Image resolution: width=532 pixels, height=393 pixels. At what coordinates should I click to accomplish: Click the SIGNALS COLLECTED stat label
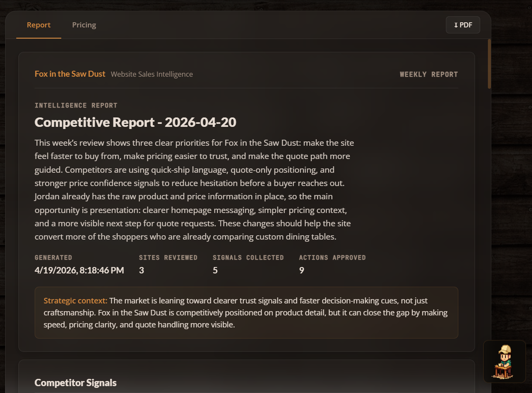tap(248, 258)
